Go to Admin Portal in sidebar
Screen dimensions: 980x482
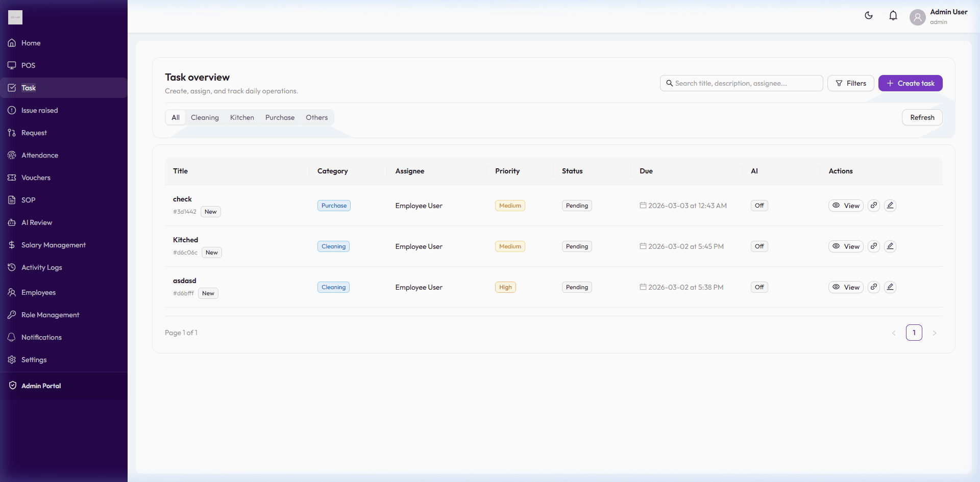click(40, 386)
